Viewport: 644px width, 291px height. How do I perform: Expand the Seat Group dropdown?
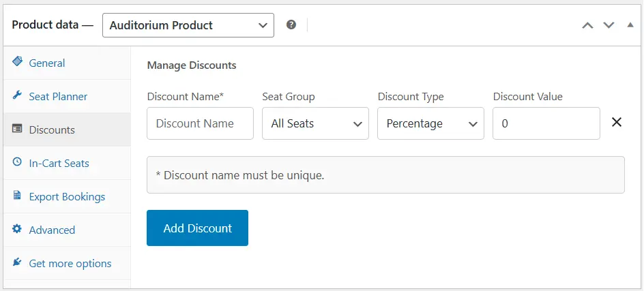coord(315,123)
